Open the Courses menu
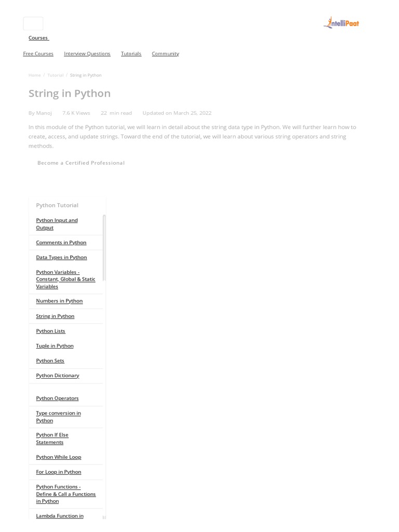This screenshot has width=399, height=532. tap(38, 38)
